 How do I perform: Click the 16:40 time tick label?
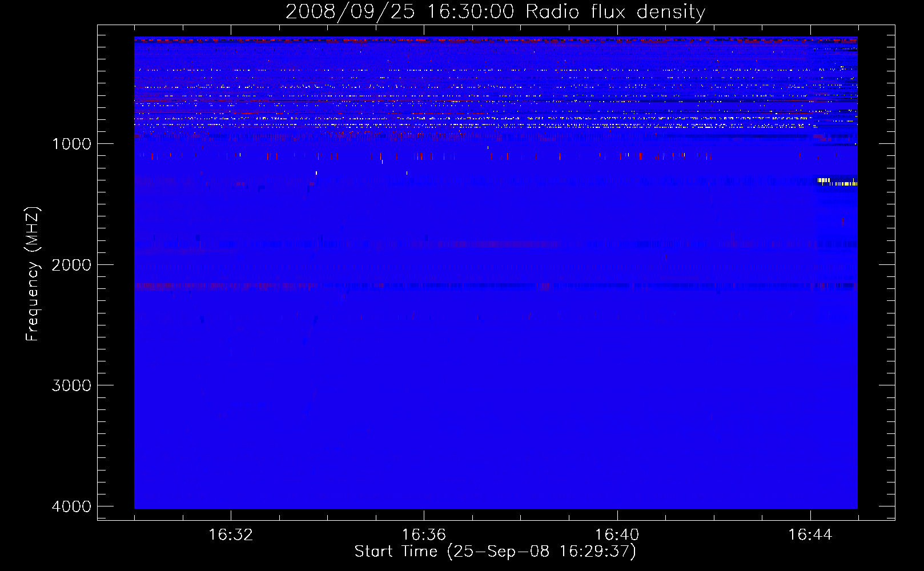point(617,535)
